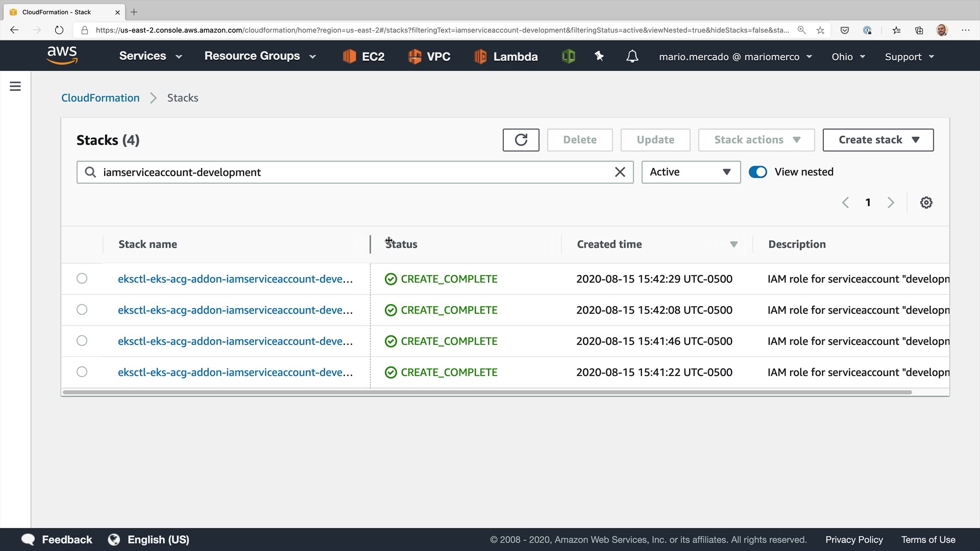Click the CloudFormation breadcrumb link

100,98
